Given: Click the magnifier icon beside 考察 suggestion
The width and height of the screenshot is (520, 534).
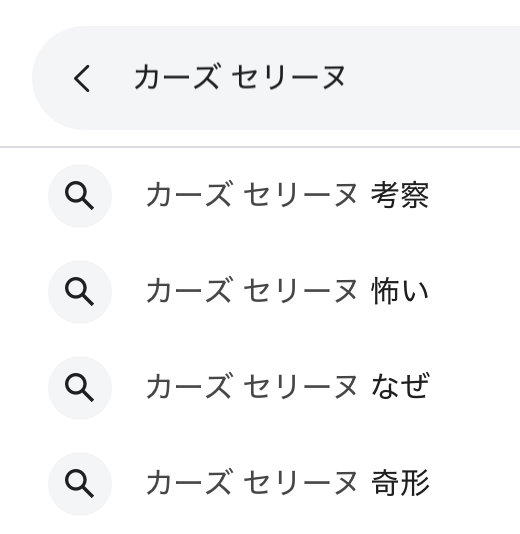Looking at the screenshot, I should 80,196.
